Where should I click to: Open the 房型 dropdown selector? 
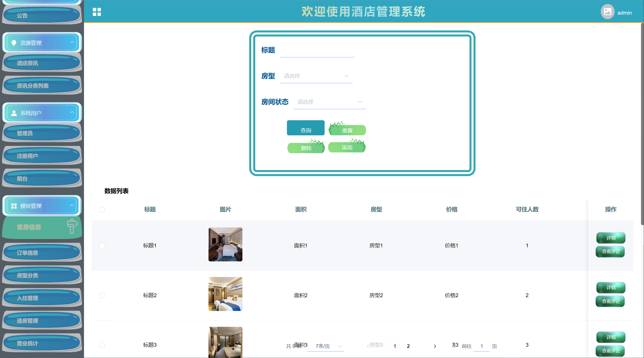coord(316,76)
